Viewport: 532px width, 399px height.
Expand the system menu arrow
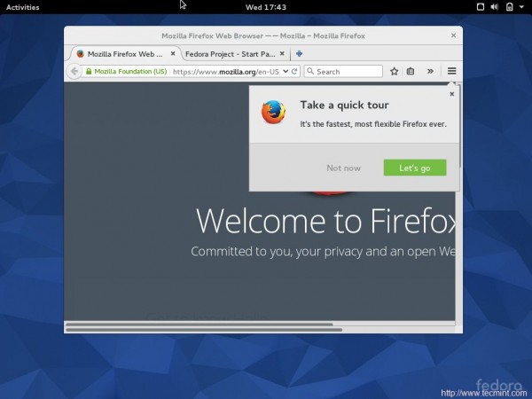521,7
